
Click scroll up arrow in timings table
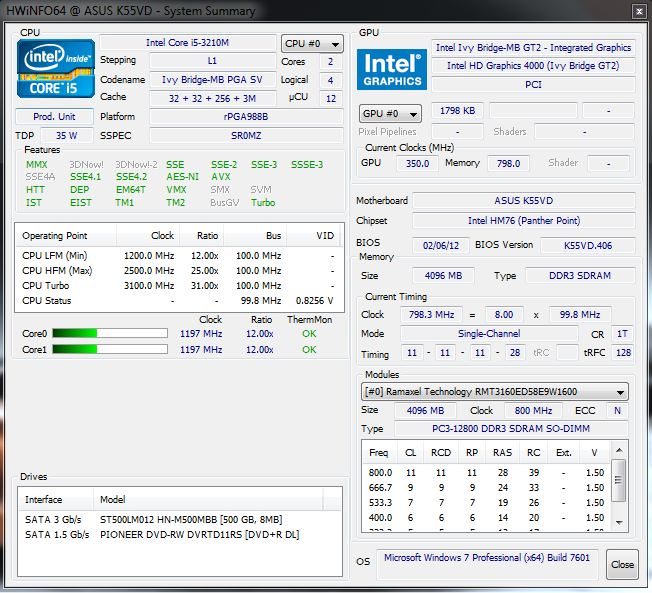click(619, 450)
